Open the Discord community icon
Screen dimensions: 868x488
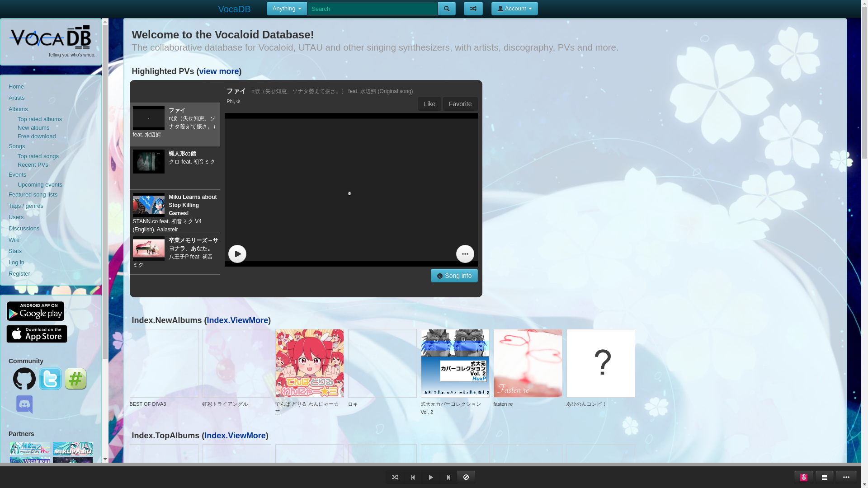24,404
